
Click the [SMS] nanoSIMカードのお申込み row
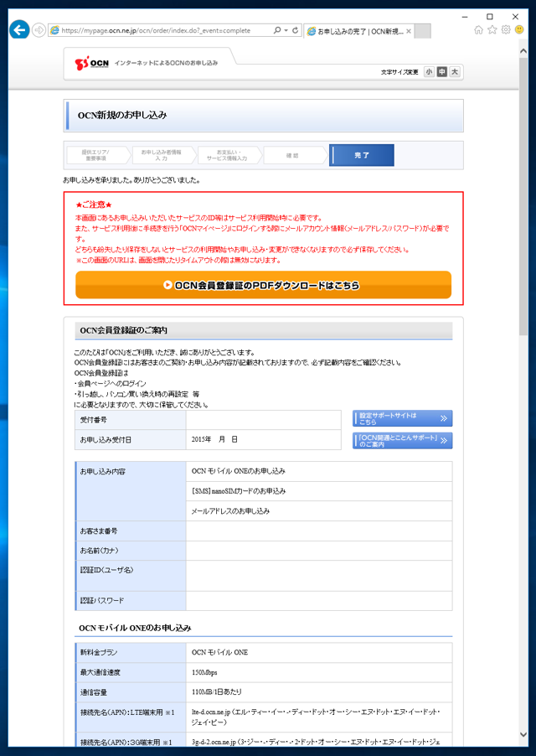(x=319, y=491)
